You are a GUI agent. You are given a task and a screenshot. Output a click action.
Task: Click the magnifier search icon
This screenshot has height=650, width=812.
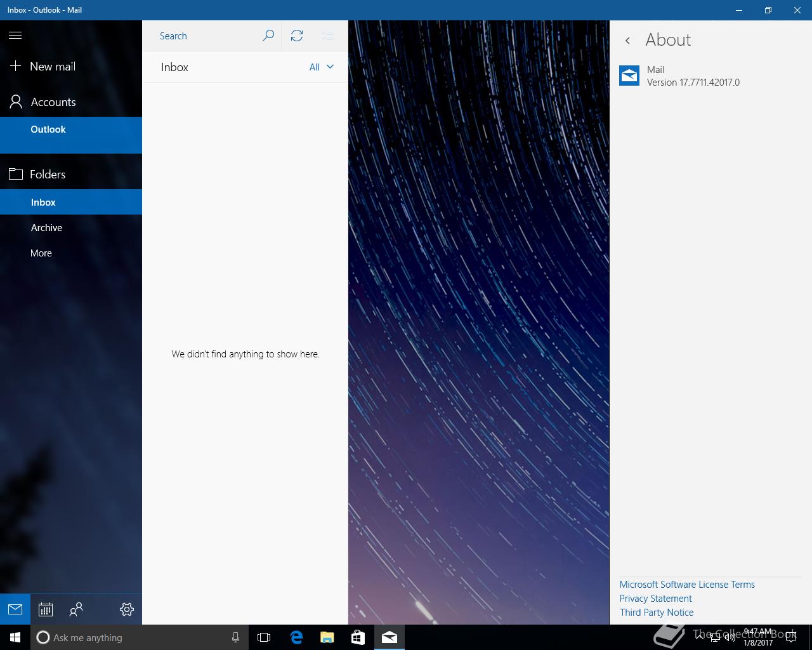click(268, 36)
